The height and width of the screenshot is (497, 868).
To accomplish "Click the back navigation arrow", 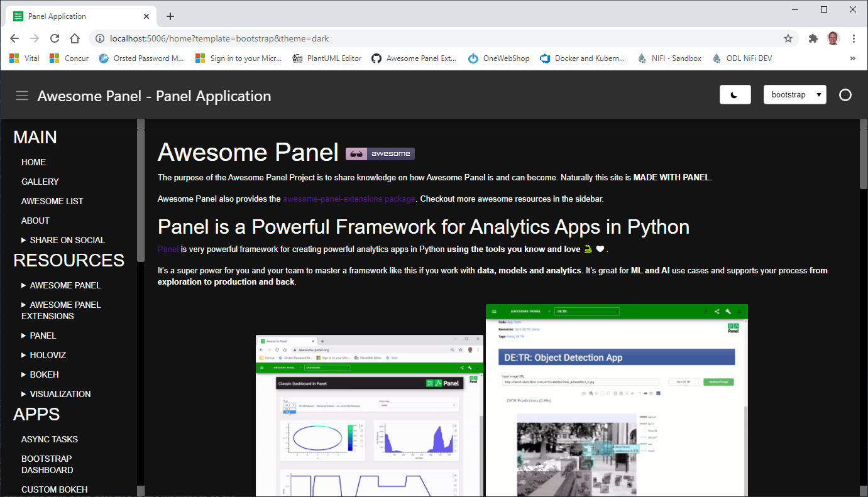I will [14, 38].
